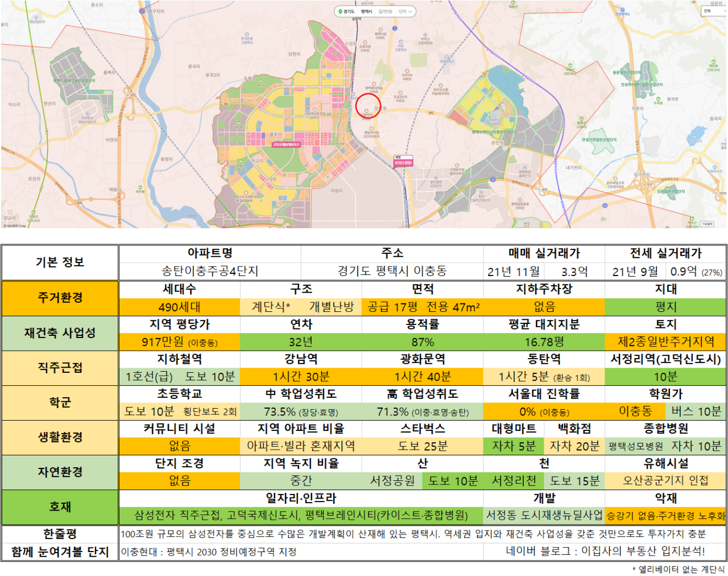The width and height of the screenshot is (728, 576).
Task: Click the NAVER Corp. copyright link
Action: tap(15, 225)
